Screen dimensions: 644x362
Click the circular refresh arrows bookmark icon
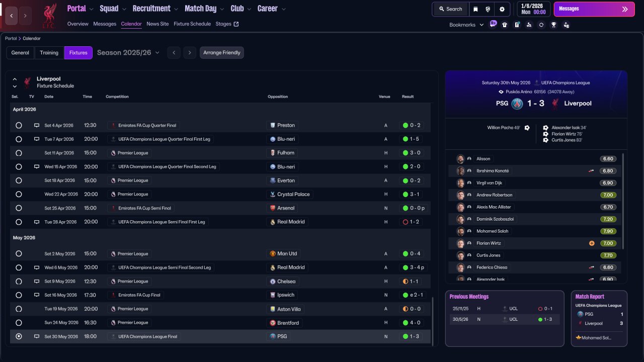(541, 25)
